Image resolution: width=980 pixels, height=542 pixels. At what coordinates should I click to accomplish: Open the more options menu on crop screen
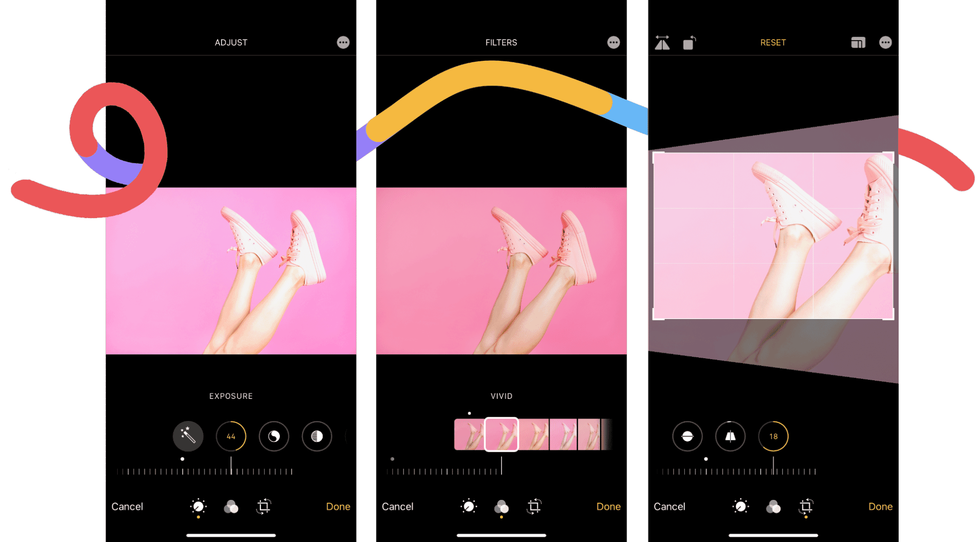pos(885,43)
